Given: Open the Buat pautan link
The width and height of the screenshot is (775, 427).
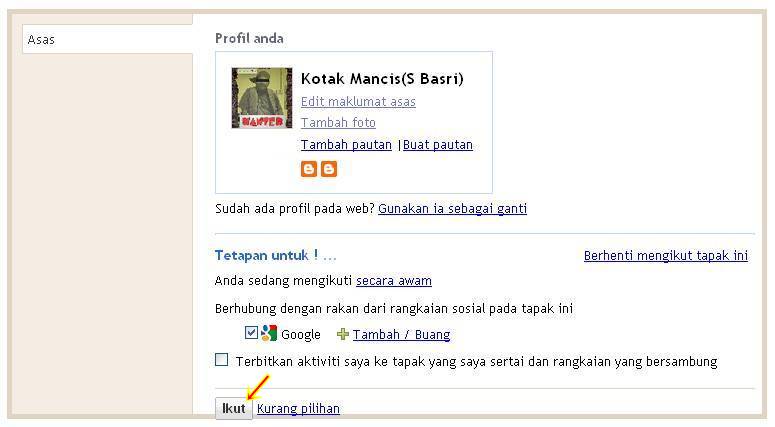Looking at the screenshot, I should 438,145.
